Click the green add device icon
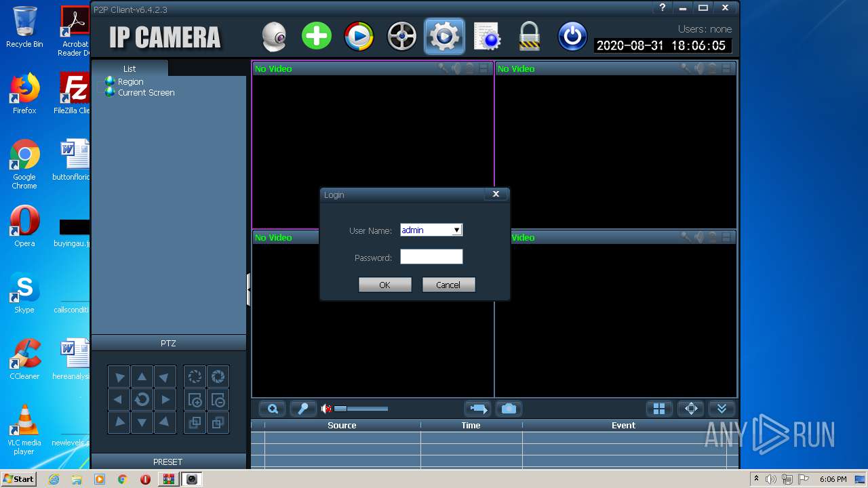Viewport: 868px width, 488px height. pos(317,36)
